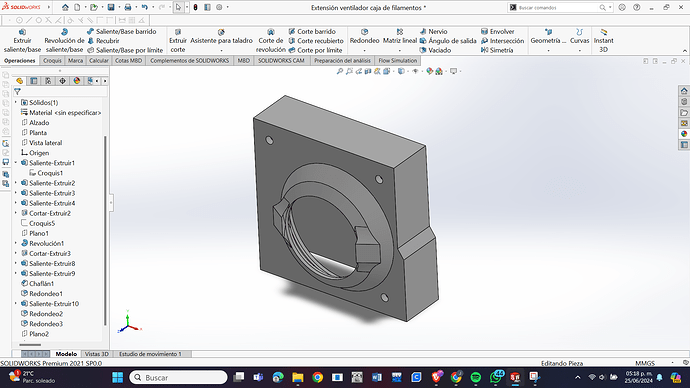Image resolution: width=690 pixels, height=388 pixels.
Task: Select the Vaciado shell tool
Action: 435,50
